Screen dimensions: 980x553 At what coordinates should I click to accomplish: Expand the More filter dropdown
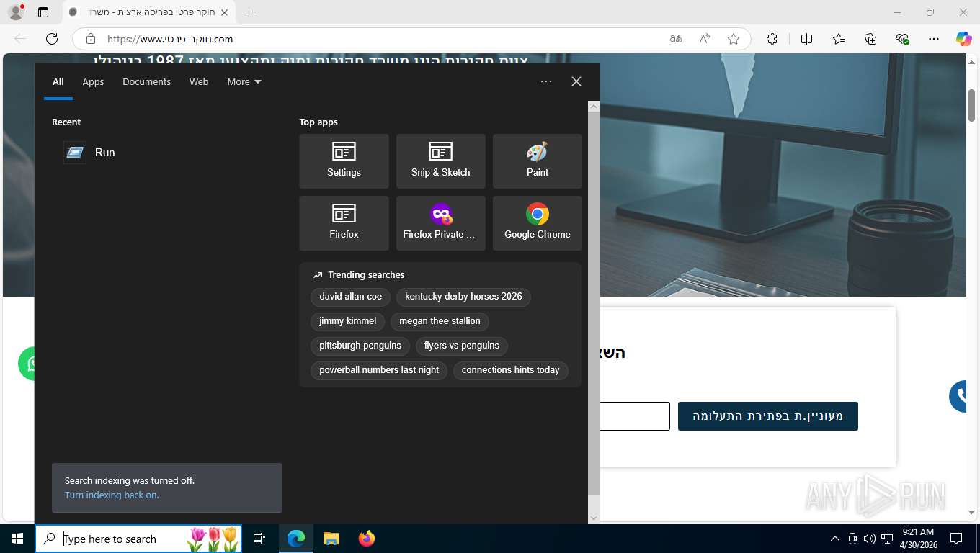pos(244,81)
